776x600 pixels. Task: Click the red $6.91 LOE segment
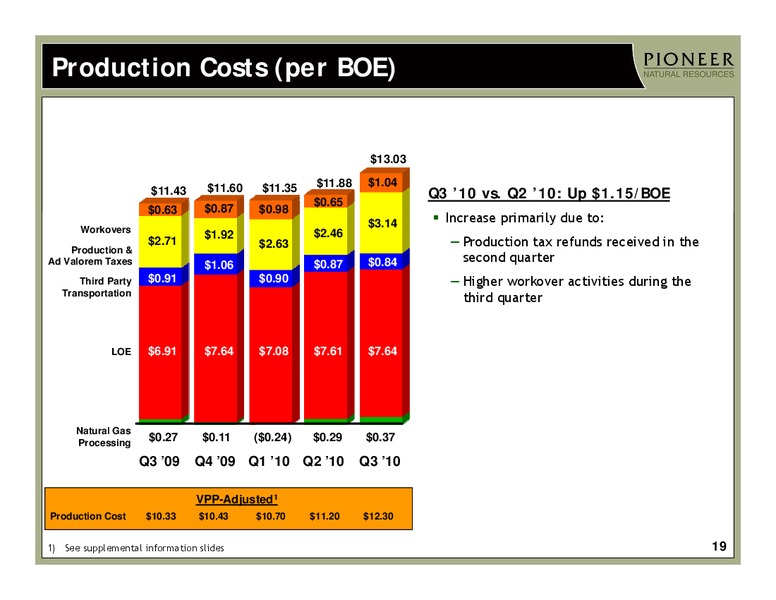click(x=162, y=351)
